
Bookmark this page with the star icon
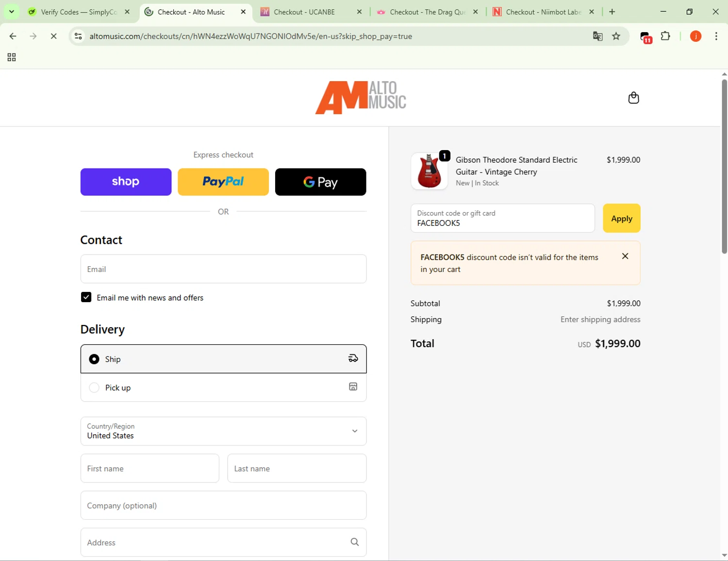(x=616, y=36)
